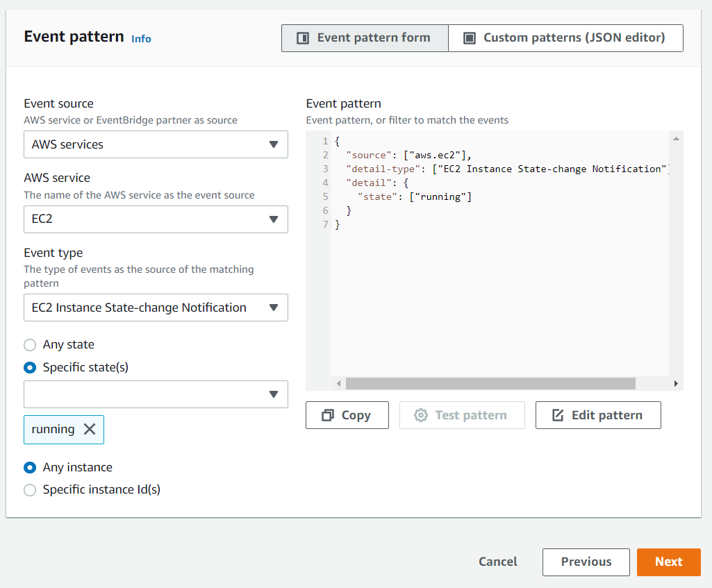Viewport: 712px width, 588px height.
Task: Choose the Specific instance Id(s) option
Action: pos(30,490)
